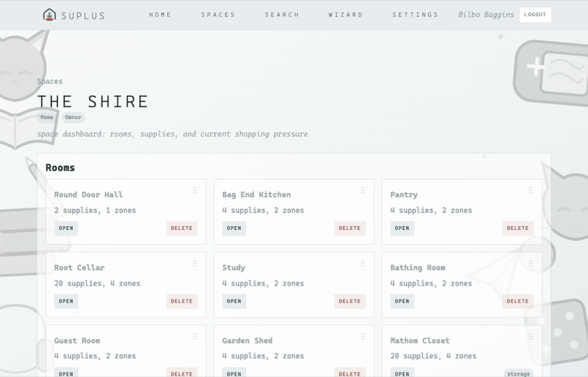Click Mathom Closet's 20 supplies, 4 zones text

pos(433,356)
